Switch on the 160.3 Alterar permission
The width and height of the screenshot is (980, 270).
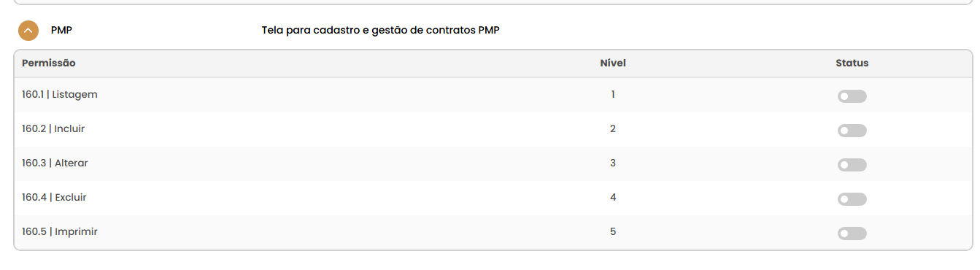coord(852,165)
